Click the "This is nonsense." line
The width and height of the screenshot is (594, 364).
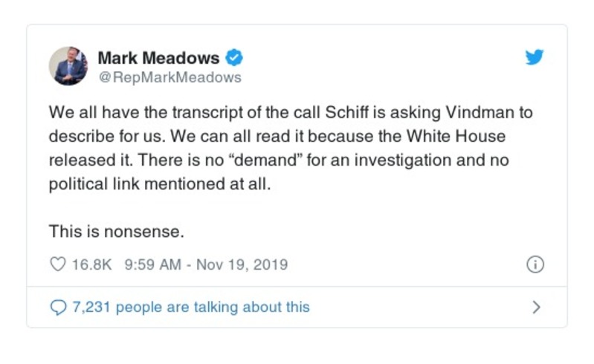[116, 231]
